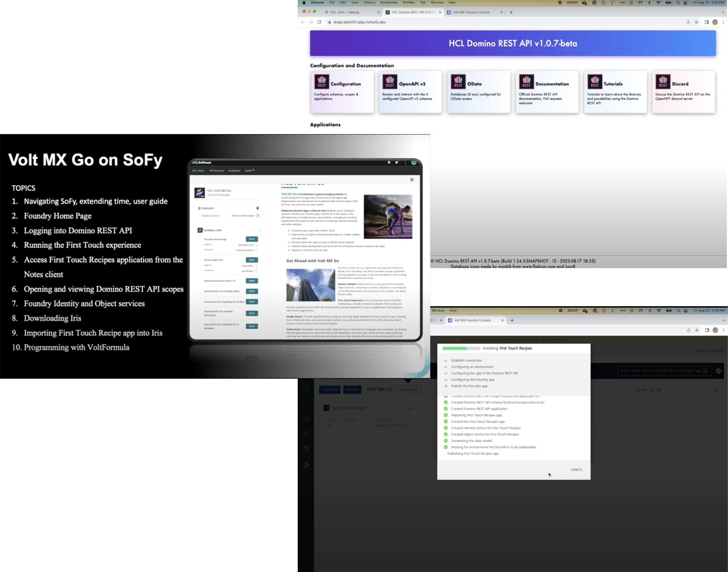Click 'Publish the Foundry app' step
Screen dimensions: 728x572
click(x=469, y=386)
